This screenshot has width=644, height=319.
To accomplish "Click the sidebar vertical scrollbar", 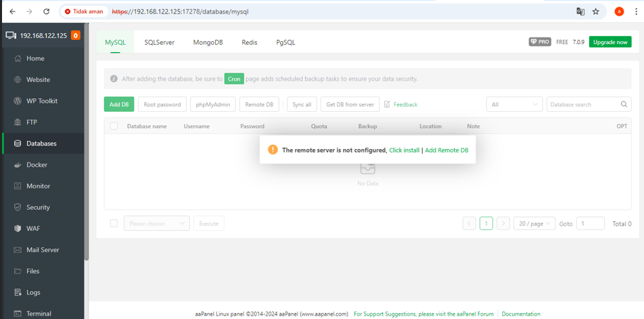I will (x=87, y=142).
